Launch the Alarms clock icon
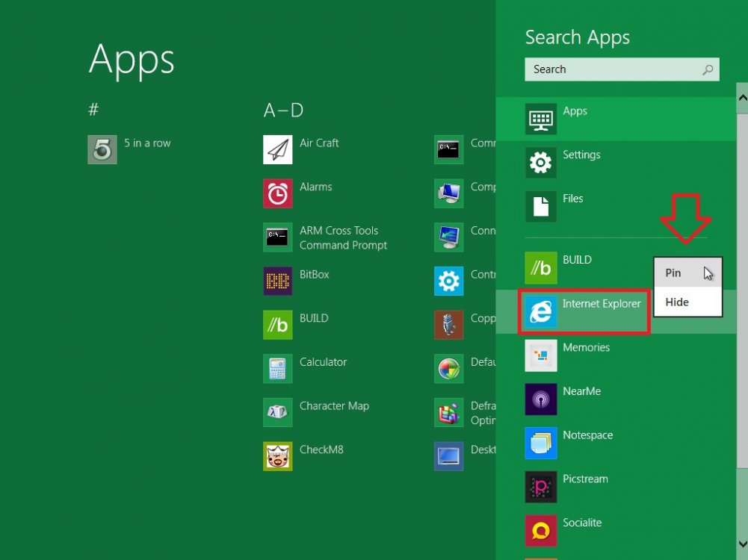Image resolution: width=748 pixels, height=560 pixels. coord(277,193)
